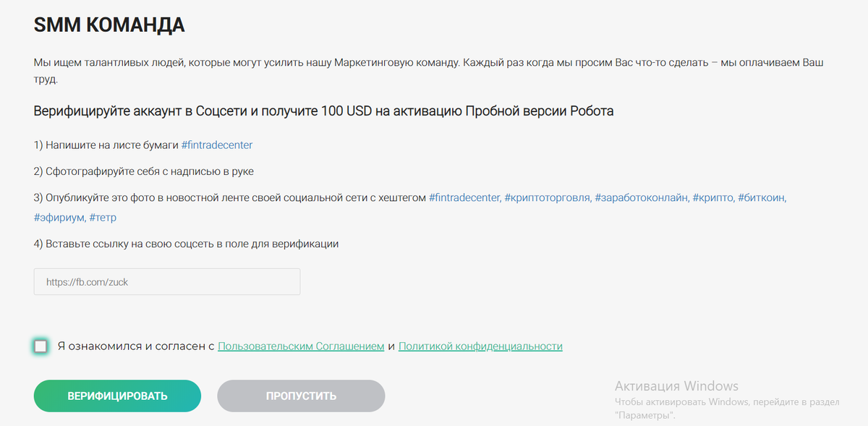This screenshot has width=868, height=426.
Task: Check the user agreement consent checkbox
Action: pos(40,346)
